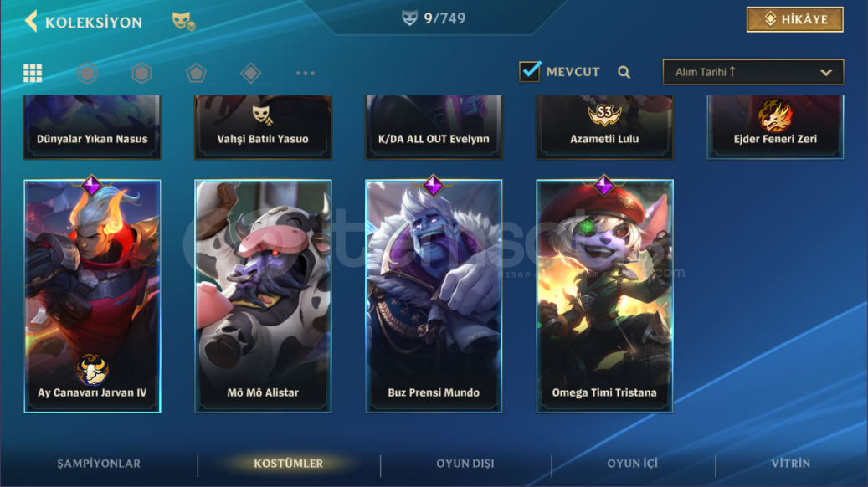Open the mask and coins skin shop icon
The image size is (868, 487).
pos(183,22)
